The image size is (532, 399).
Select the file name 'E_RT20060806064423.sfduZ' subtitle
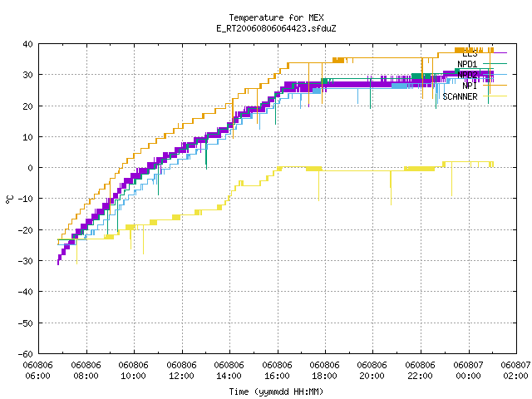tap(276, 28)
